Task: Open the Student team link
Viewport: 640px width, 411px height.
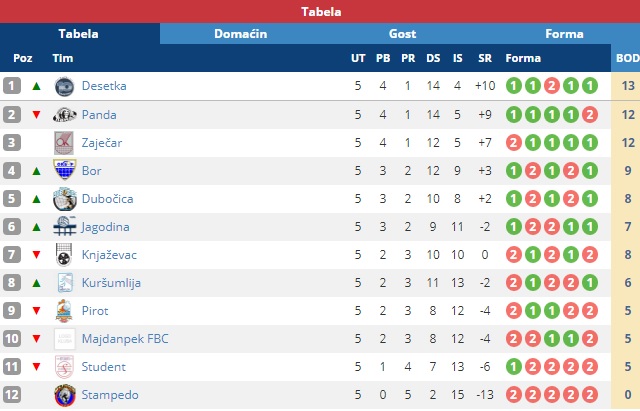Action: tap(104, 367)
